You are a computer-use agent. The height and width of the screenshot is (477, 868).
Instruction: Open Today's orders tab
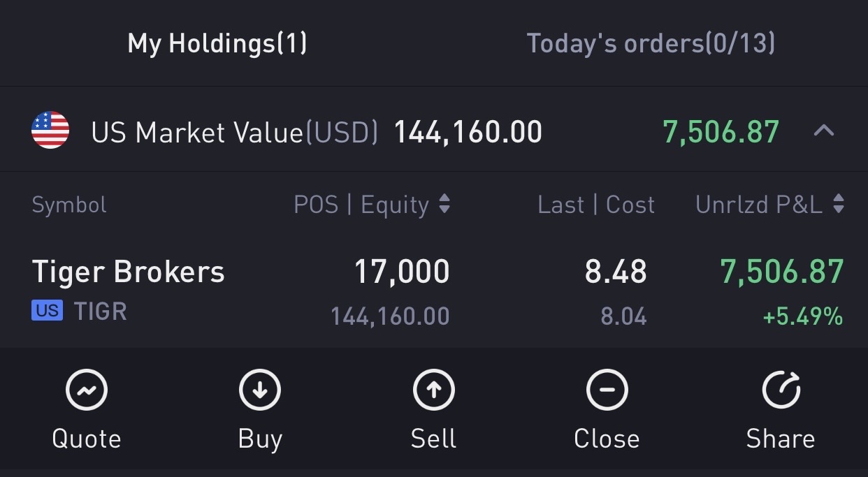click(651, 43)
